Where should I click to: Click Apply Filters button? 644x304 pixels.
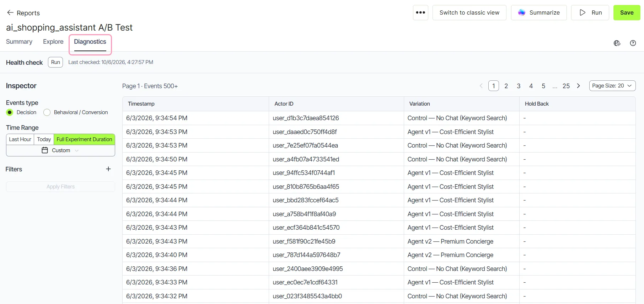tap(60, 187)
